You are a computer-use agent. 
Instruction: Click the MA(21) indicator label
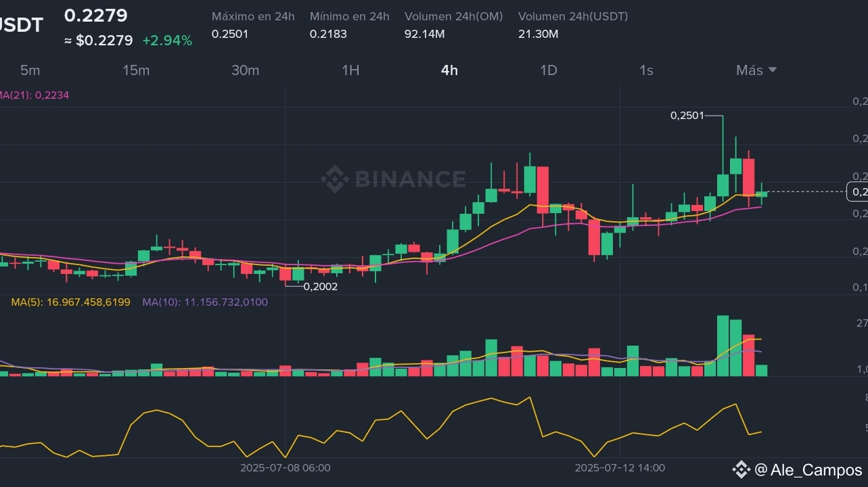[34, 95]
